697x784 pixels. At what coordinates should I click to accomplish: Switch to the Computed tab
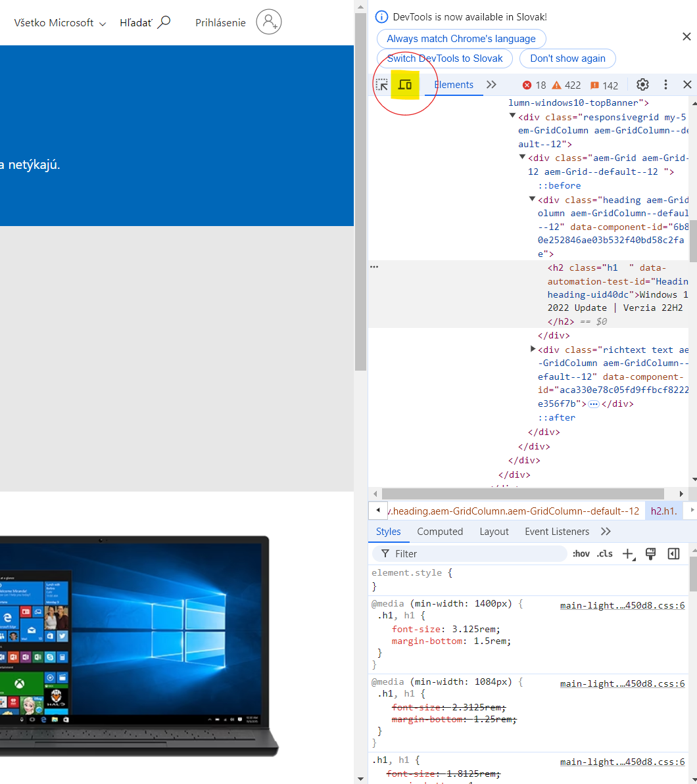(x=440, y=532)
